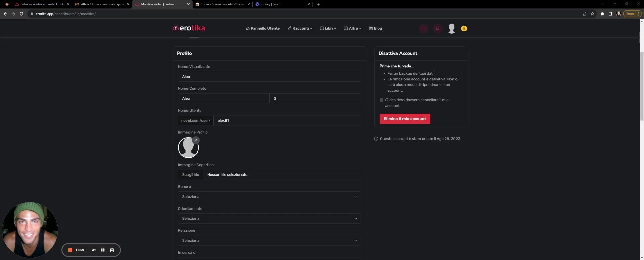
Task: Restart the Loom recording with undo arrow
Action: [94, 250]
